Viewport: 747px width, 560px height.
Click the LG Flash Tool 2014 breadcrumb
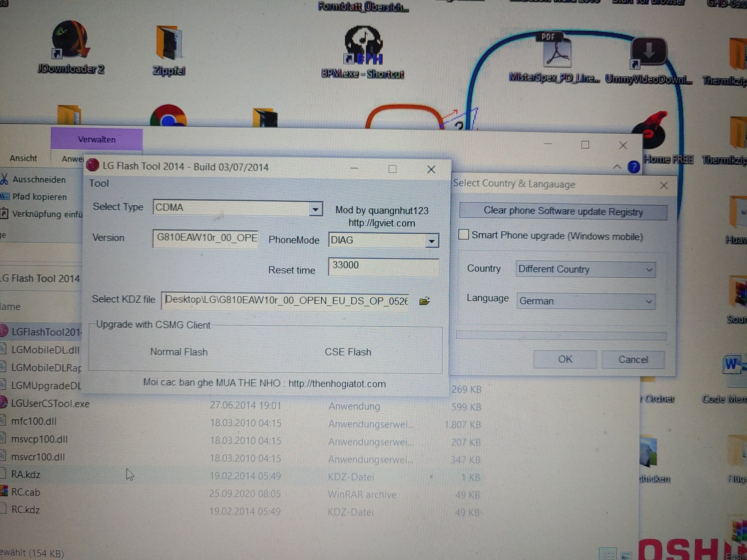(40, 278)
